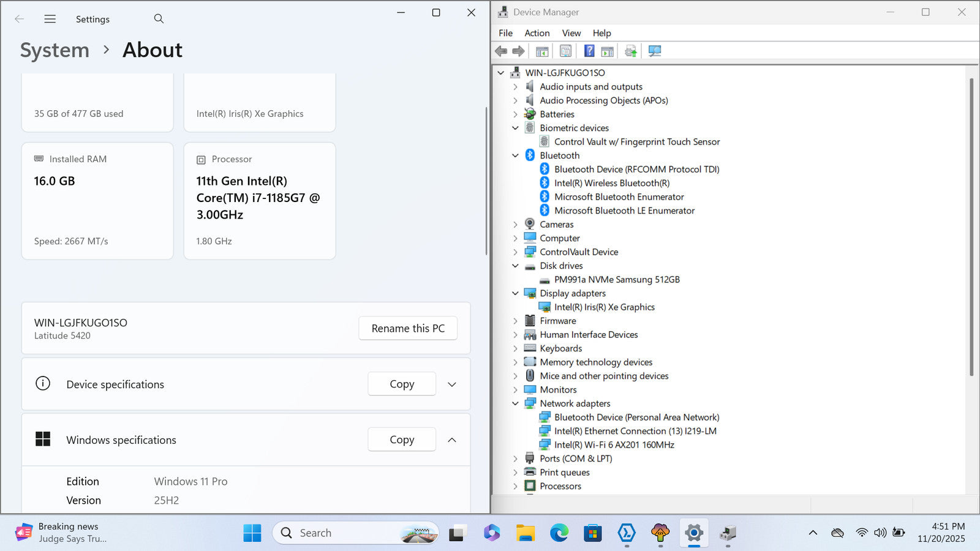
Task: Click the Update device driver toolbar icon
Action: coord(630,51)
